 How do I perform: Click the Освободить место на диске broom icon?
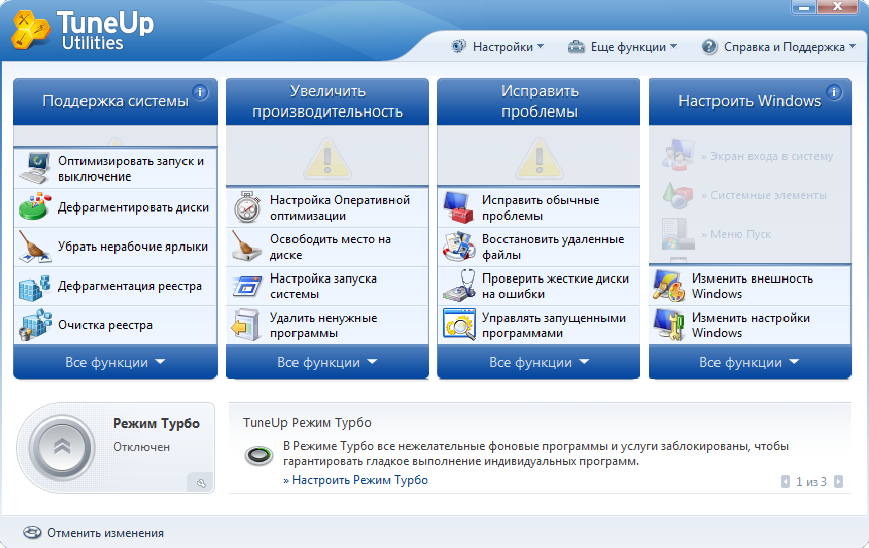(x=247, y=247)
